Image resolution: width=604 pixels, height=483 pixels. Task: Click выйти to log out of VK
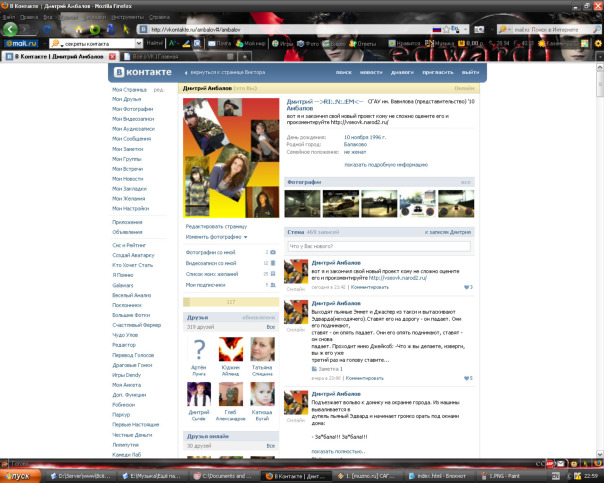(470, 72)
